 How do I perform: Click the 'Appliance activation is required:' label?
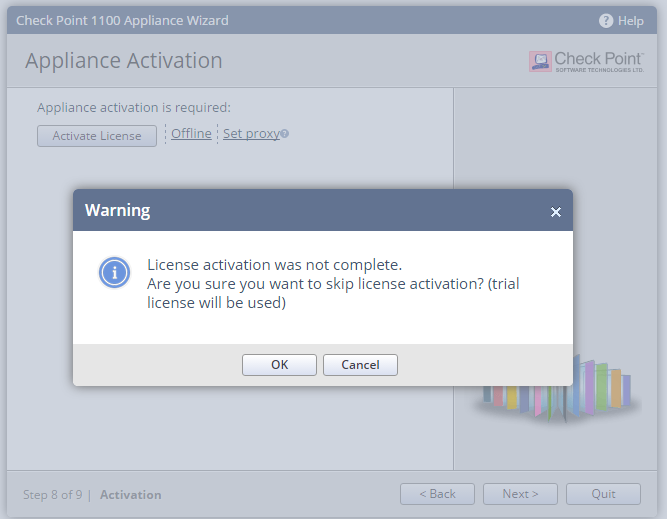click(x=134, y=108)
